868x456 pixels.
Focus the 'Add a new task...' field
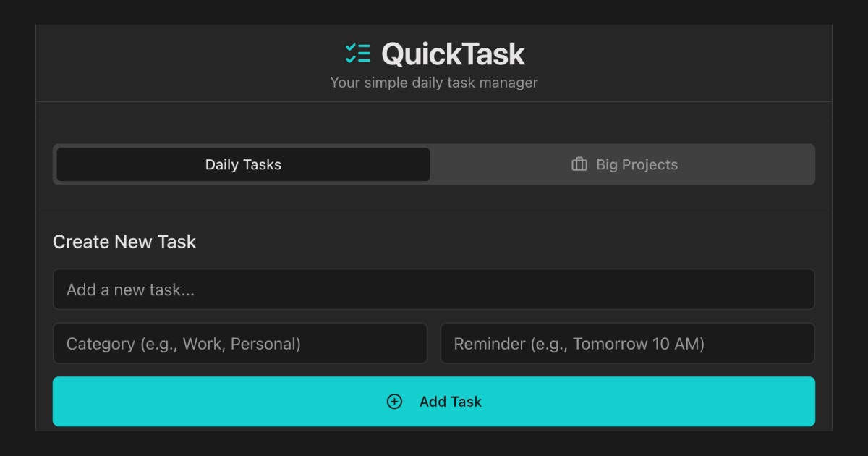coord(434,290)
